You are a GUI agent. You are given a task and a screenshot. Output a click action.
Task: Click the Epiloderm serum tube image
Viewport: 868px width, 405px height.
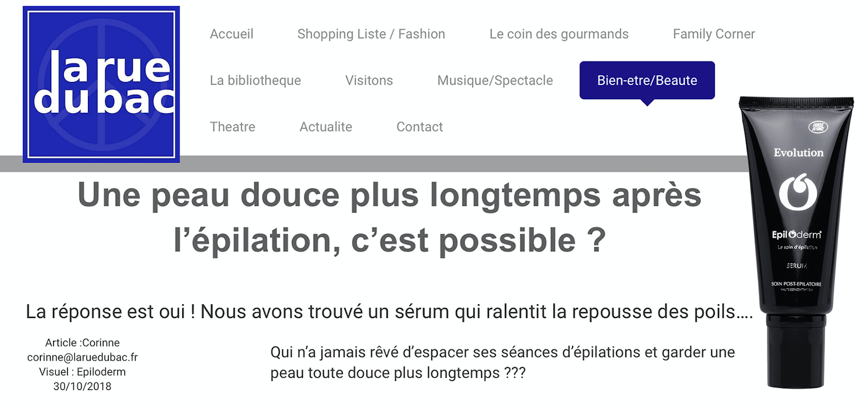797,242
